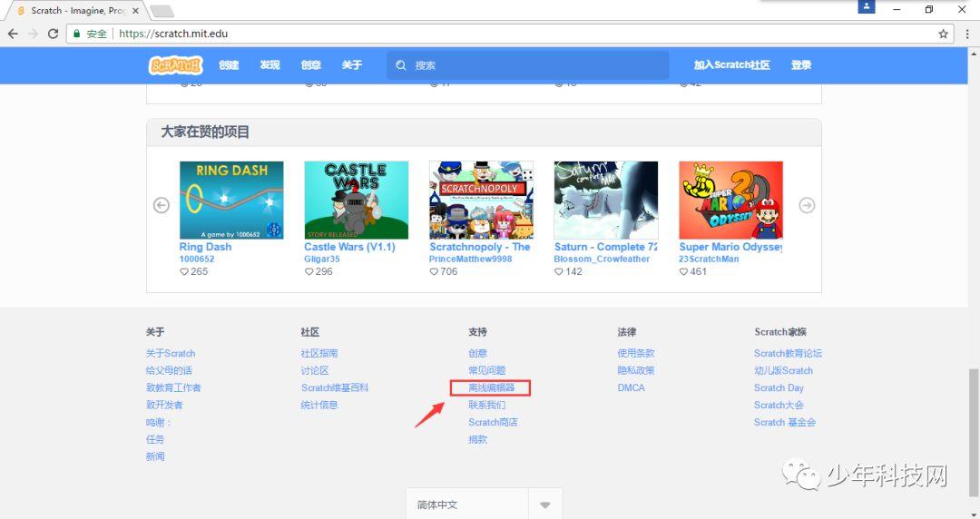Maximize or restore the browser window

click(x=929, y=9)
